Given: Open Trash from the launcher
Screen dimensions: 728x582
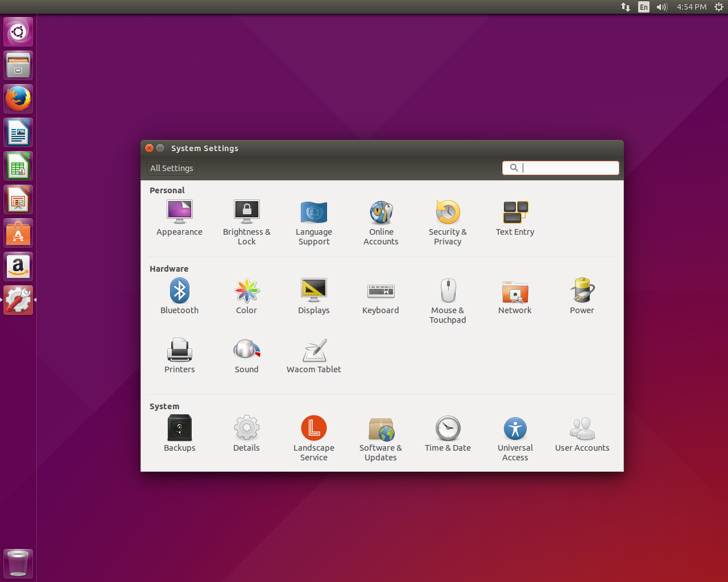Looking at the screenshot, I should [x=18, y=564].
